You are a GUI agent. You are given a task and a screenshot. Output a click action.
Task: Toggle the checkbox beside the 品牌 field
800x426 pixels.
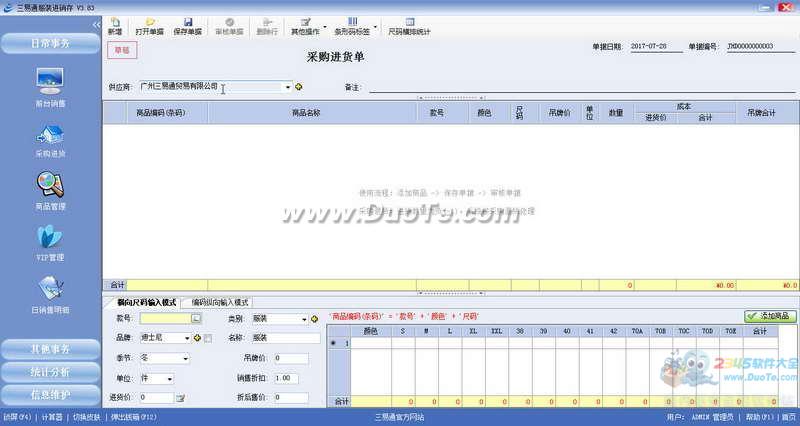(207, 338)
